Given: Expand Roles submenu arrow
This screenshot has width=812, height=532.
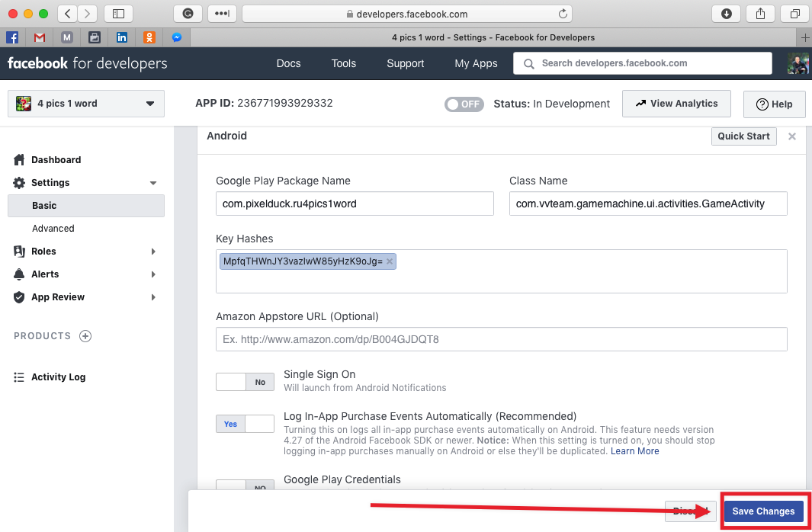Looking at the screenshot, I should [x=153, y=252].
